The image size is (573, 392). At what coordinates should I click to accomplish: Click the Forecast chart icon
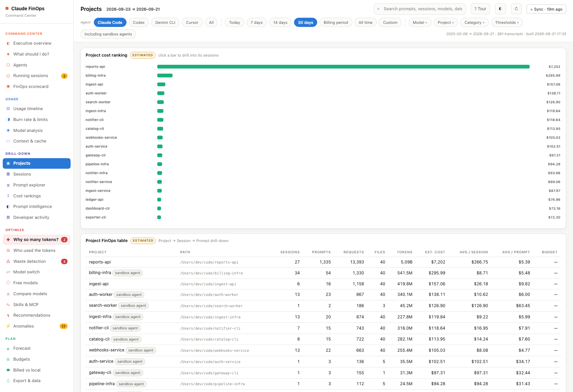[x=8, y=348]
